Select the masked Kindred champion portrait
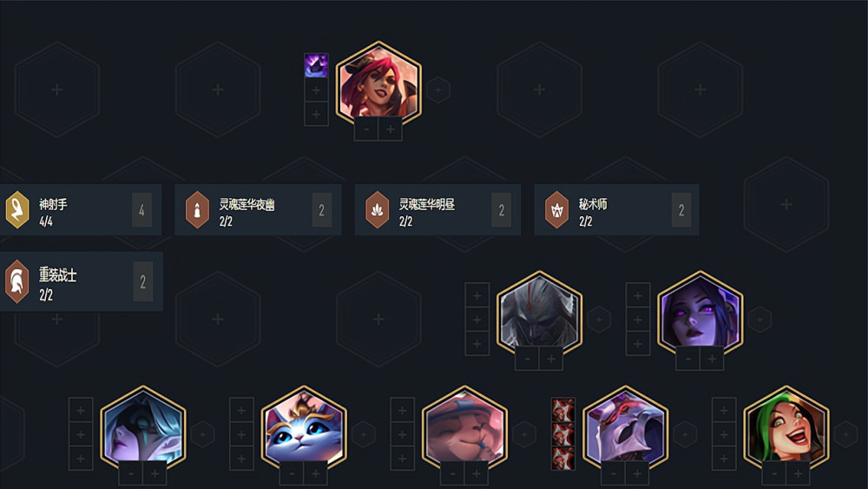The width and height of the screenshot is (868, 489). pyautogui.click(x=626, y=428)
